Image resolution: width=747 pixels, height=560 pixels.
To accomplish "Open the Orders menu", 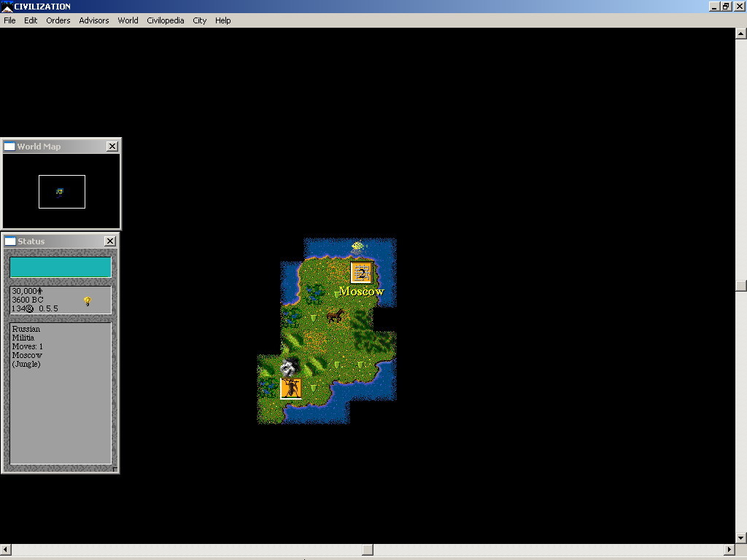I will tap(58, 20).
